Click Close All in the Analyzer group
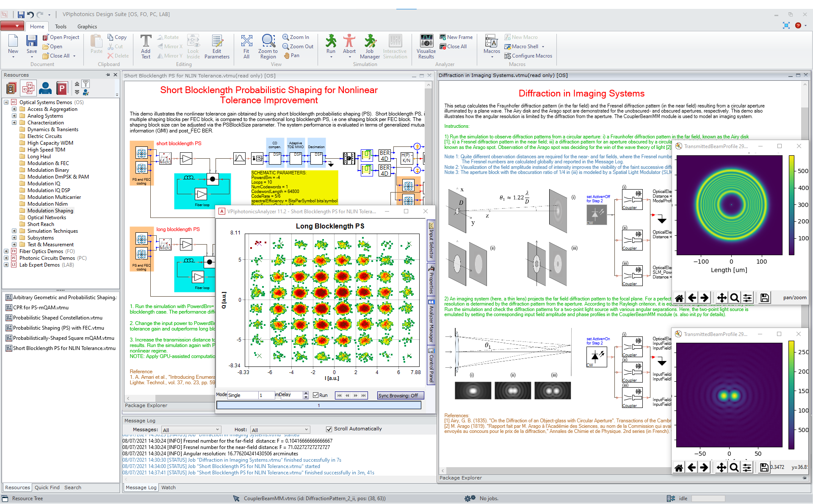The width and height of the screenshot is (813, 504). (453, 47)
